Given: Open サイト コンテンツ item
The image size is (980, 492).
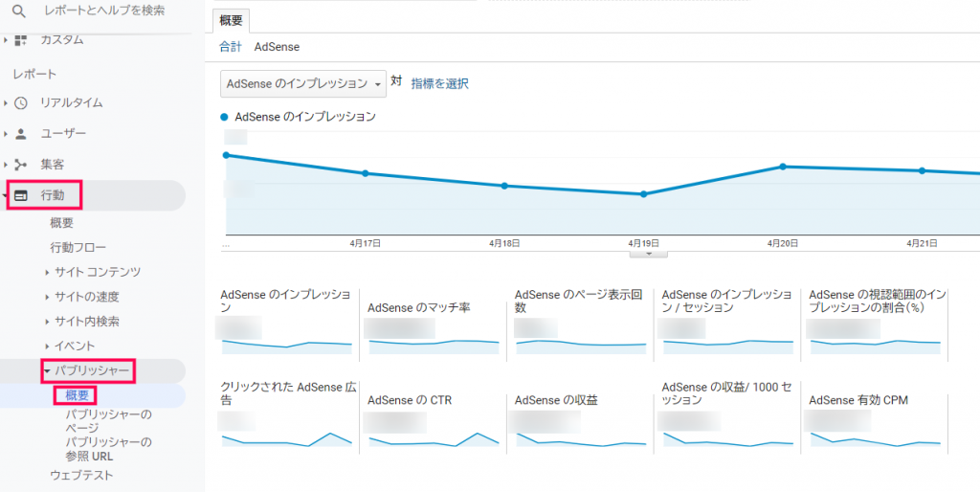Looking at the screenshot, I should (x=98, y=273).
